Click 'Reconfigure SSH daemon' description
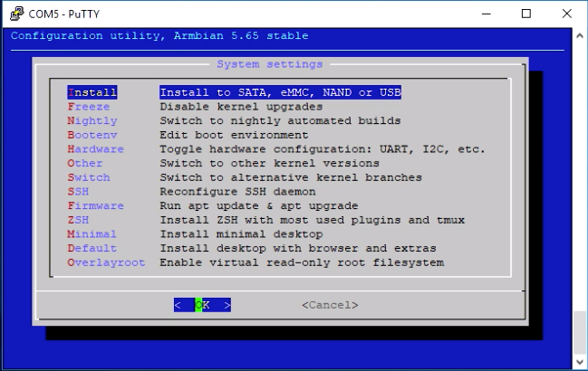Viewport: 588px width, 371px height. coord(237,192)
